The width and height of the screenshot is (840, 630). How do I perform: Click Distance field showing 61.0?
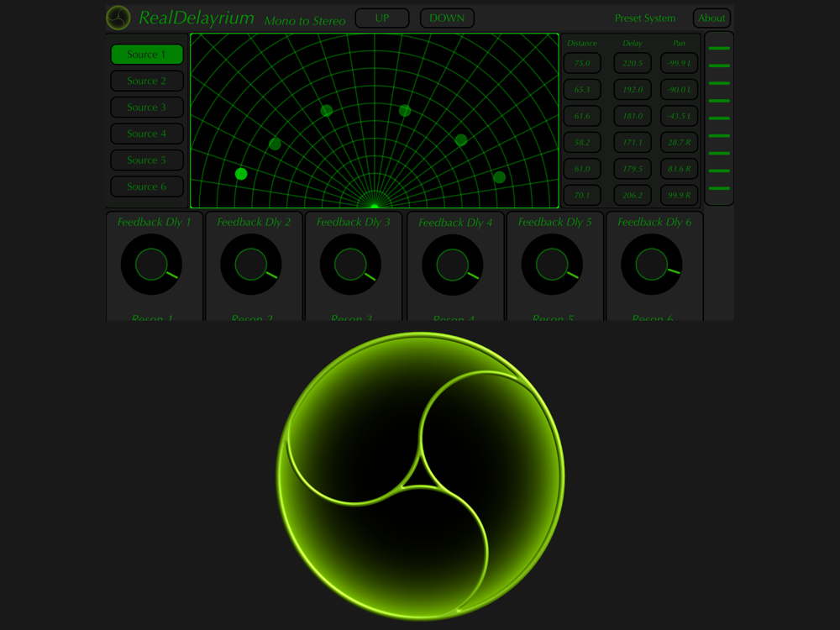582,169
